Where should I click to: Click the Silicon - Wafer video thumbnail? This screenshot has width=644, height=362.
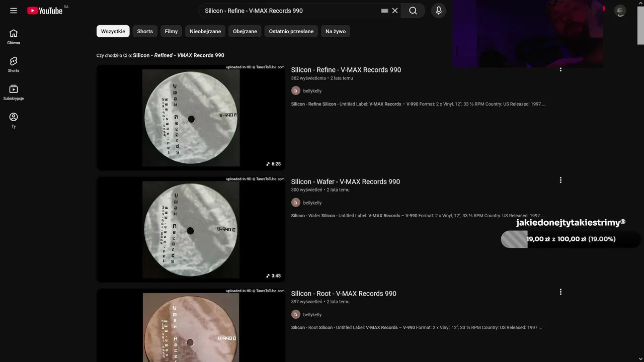pos(191,229)
